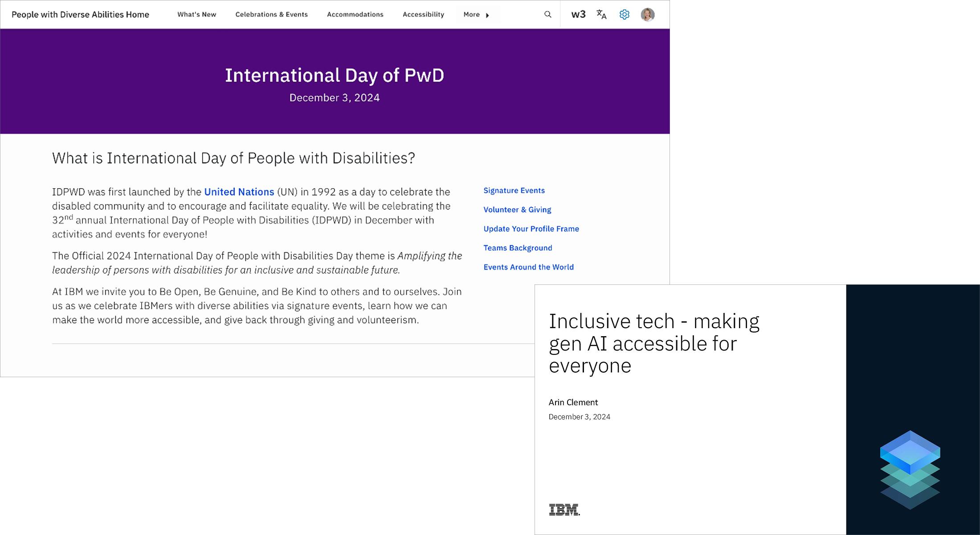Open the Accommodations menu
Viewport: 980px width, 535px height.
(x=355, y=15)
